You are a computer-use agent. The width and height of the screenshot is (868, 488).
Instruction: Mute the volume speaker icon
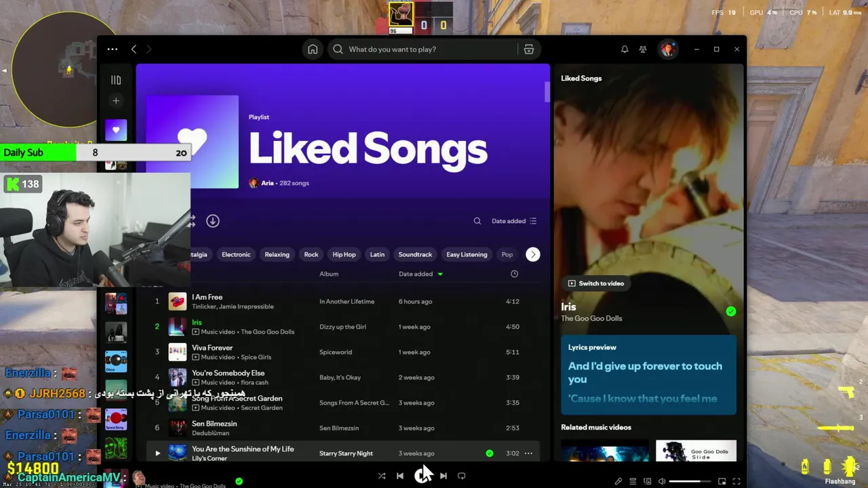[x=662, y=481]
